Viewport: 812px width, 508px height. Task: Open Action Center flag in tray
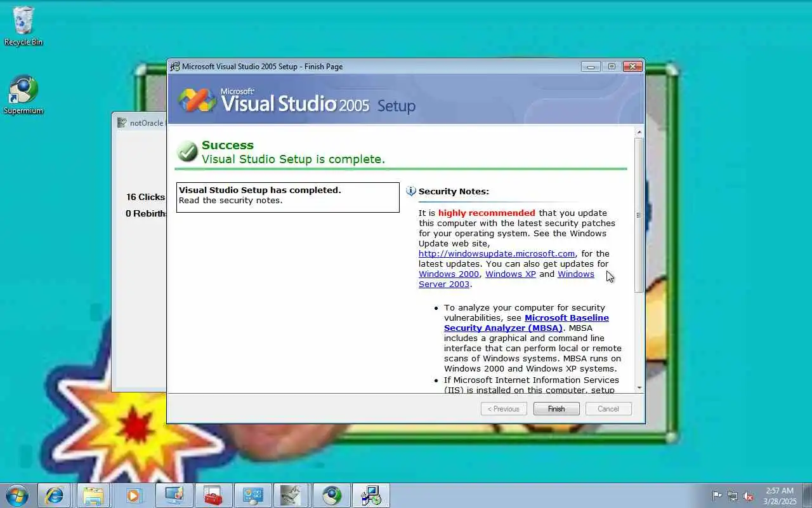(x=717, y=496)
